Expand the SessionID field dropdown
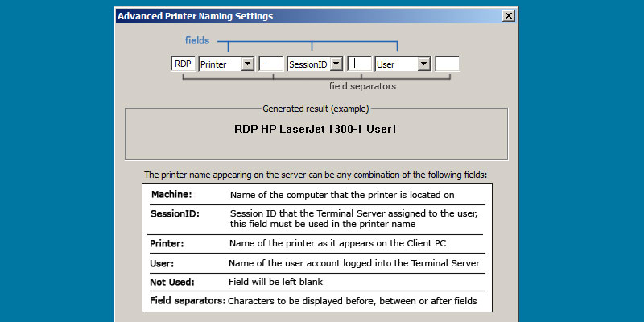644x322 pixels. pos(336,64)
